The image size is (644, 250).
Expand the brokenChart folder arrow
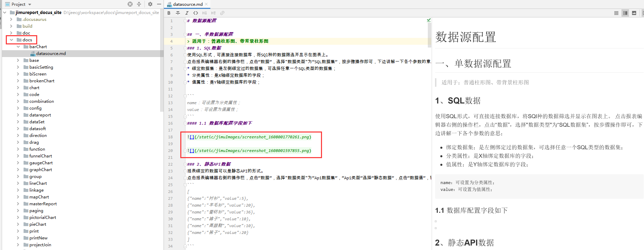pyautogui.click(x=18, y=81)
